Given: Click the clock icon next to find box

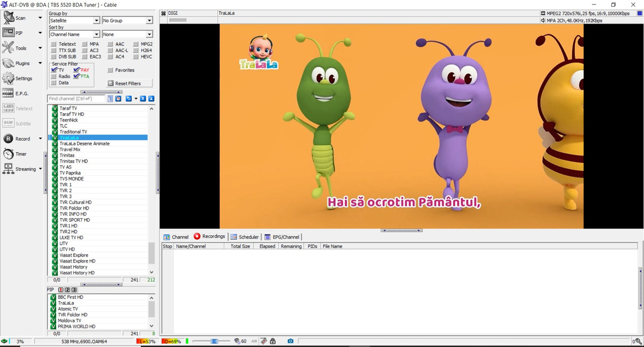Looking at the screenshot, I should click(x=118, y=99).
